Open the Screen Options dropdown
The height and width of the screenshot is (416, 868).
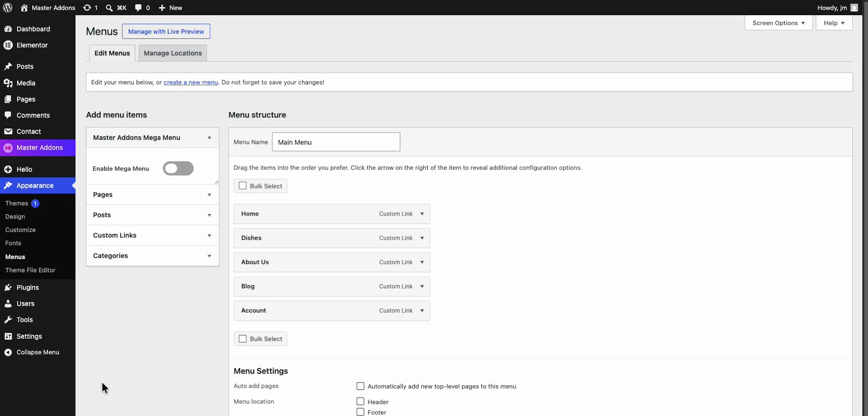[x=778, y=23]
